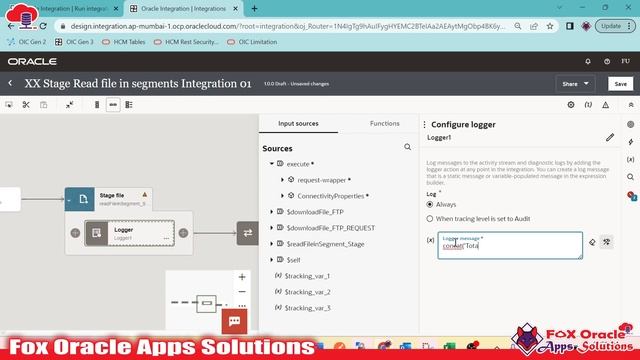Click the paste clipboard icon

pos(44,105)
